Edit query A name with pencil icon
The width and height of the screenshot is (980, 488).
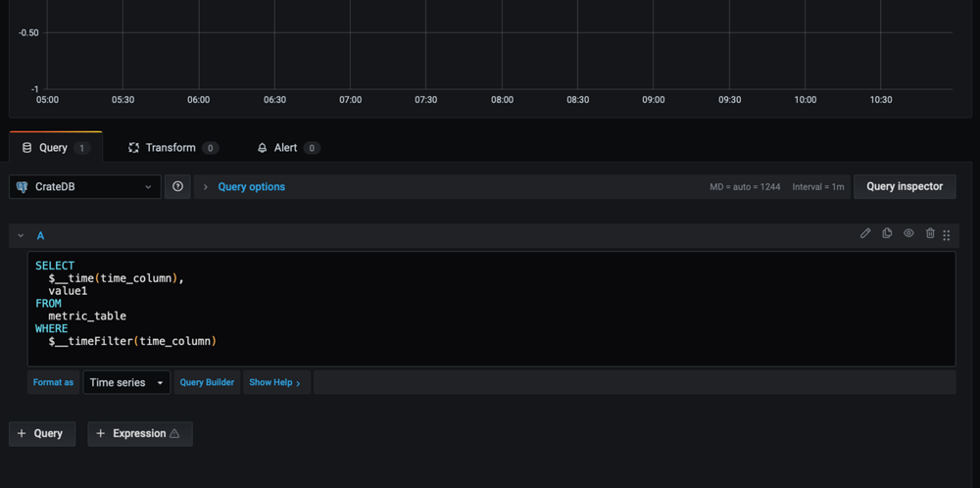865,233
